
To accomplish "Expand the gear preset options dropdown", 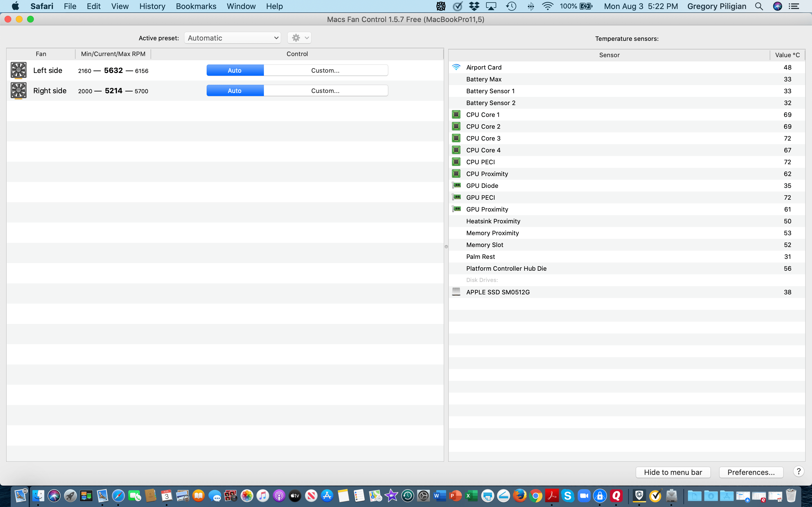I will (x=299, y=38).
